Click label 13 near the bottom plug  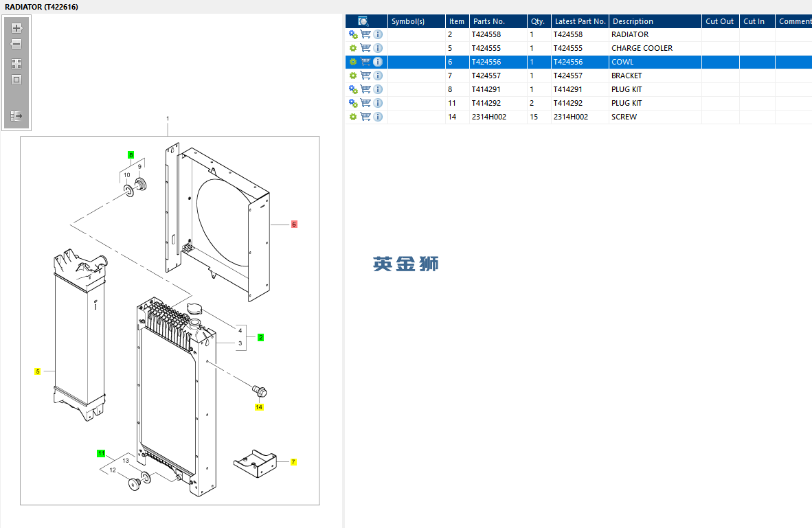126,461
